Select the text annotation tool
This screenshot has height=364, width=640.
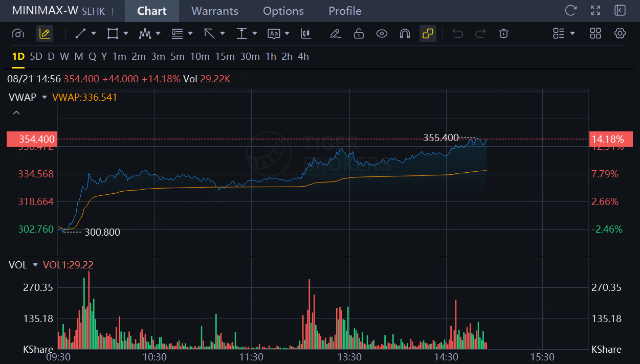pyautogui.click(x=274, y=34)
